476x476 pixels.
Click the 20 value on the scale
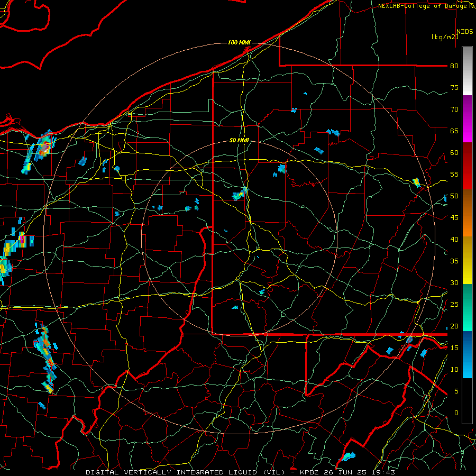[454, 326]
